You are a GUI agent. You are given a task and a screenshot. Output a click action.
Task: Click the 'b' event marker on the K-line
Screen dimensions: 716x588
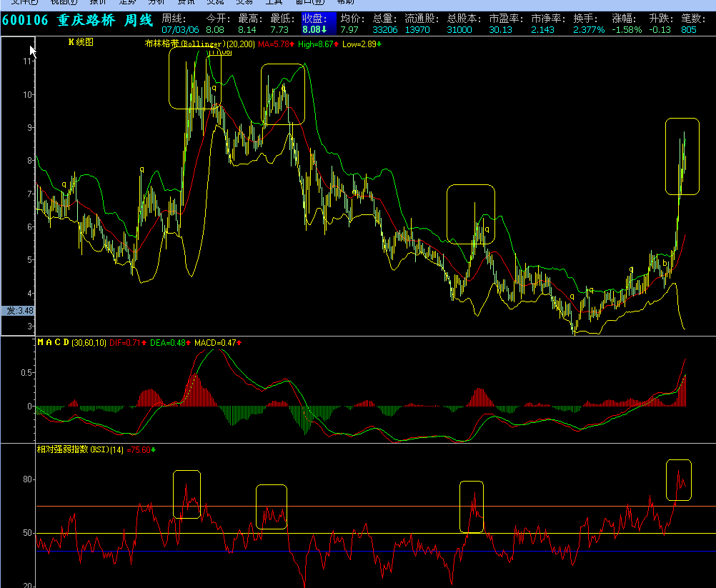pyautogui.click(x=665, y=264)
